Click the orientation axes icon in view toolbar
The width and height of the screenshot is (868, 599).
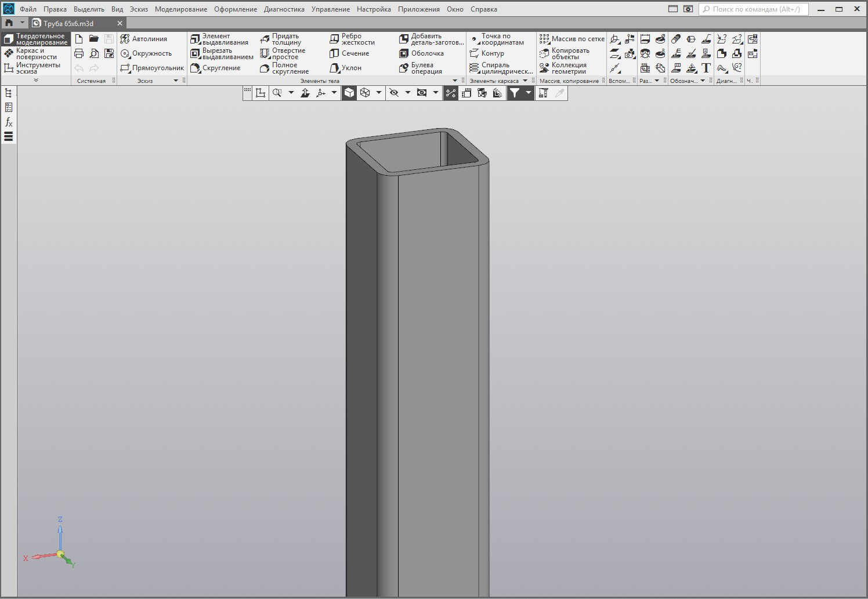point(321,93)
